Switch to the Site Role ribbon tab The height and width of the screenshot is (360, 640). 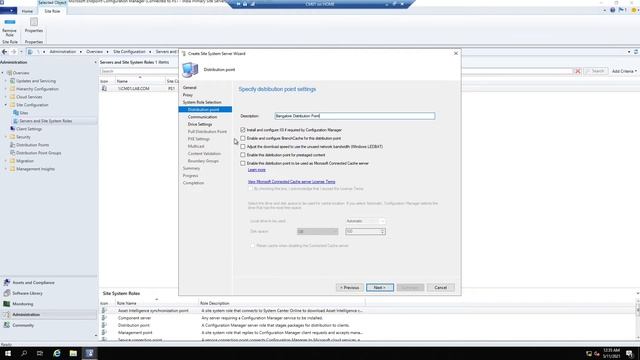tap(52, 11)
